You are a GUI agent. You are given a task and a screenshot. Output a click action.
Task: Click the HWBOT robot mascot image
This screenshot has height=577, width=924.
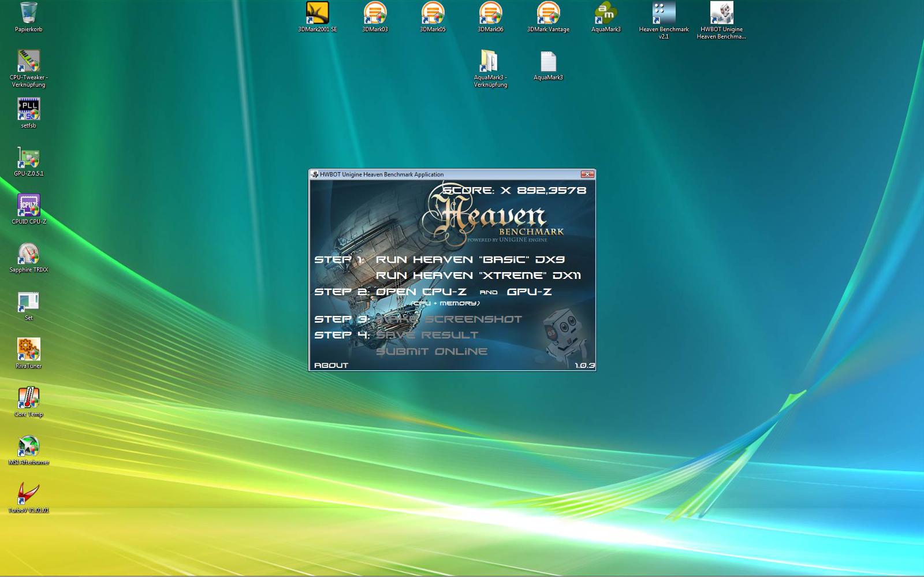pos(565,337)
